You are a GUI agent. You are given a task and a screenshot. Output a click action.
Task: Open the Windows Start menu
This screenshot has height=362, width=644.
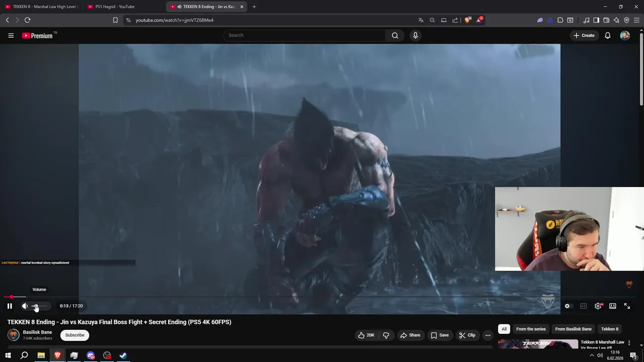(x=8, y=355)
